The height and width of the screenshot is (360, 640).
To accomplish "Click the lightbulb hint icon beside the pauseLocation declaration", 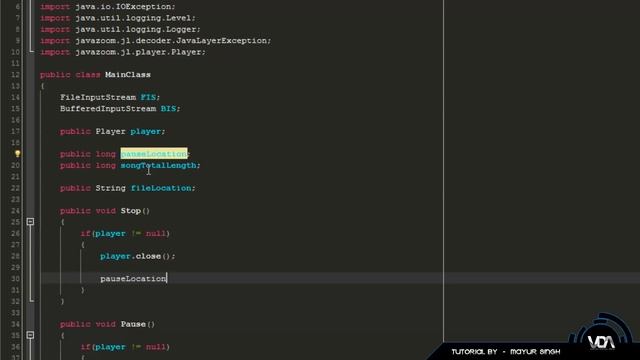I will tap(17, 154).
